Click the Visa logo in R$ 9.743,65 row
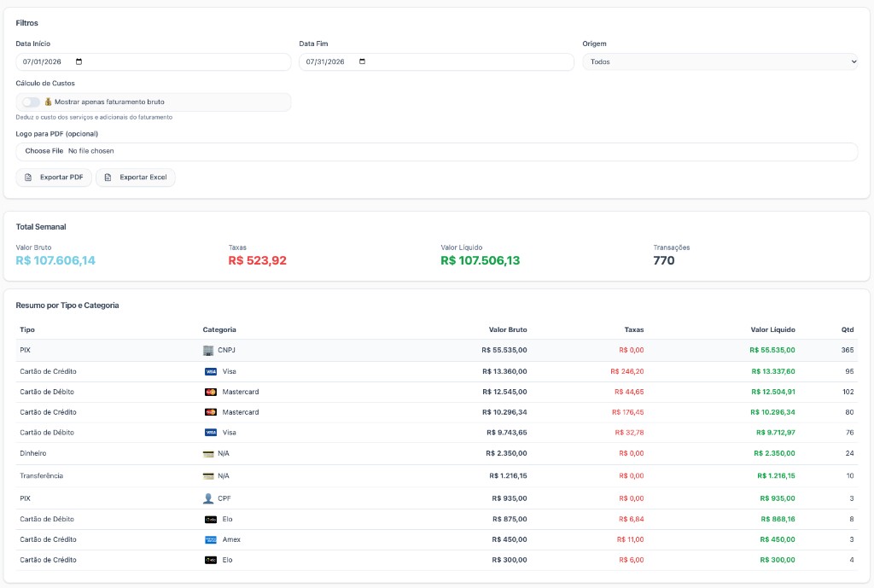Screen dimensions: 874x588 coord(211,433)
